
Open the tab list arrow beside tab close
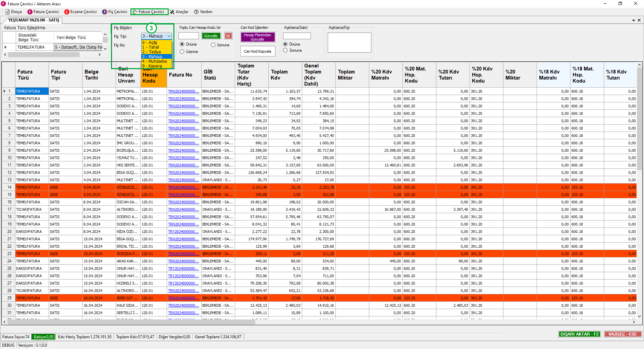point(634,20)
